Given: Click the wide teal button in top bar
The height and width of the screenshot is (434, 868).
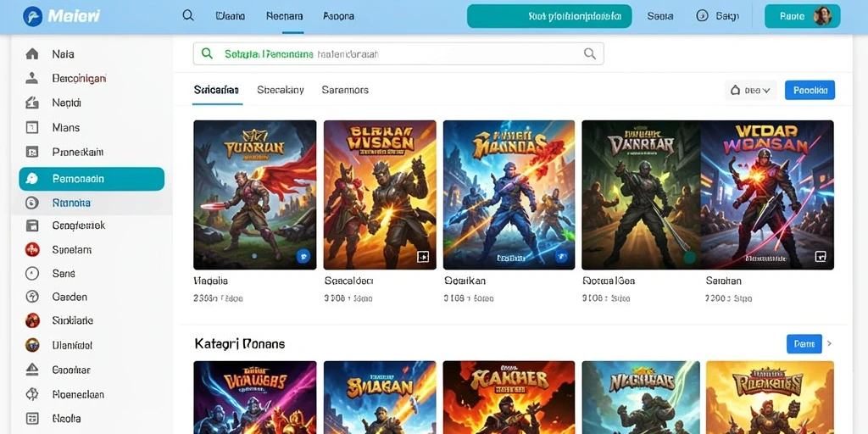Looking at the screenshot, I should tap(549, 16).
